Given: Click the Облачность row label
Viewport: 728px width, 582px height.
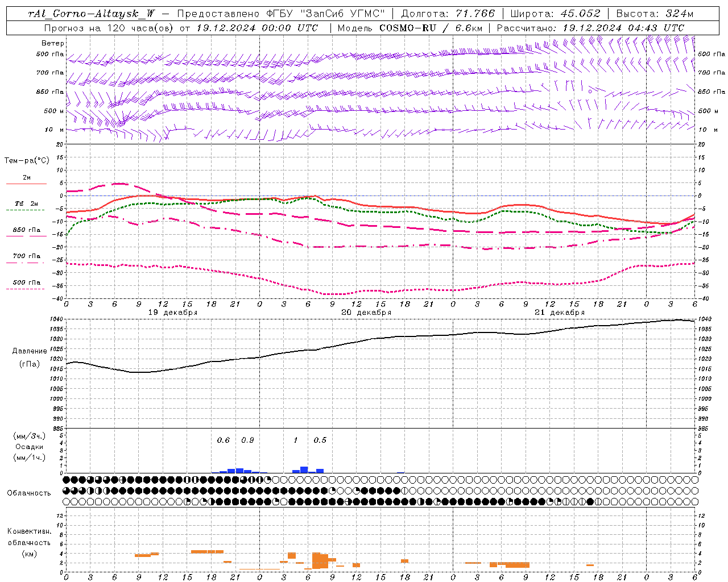Looking at the screenshot, I should pyautogui.click(x=29, y=493).
